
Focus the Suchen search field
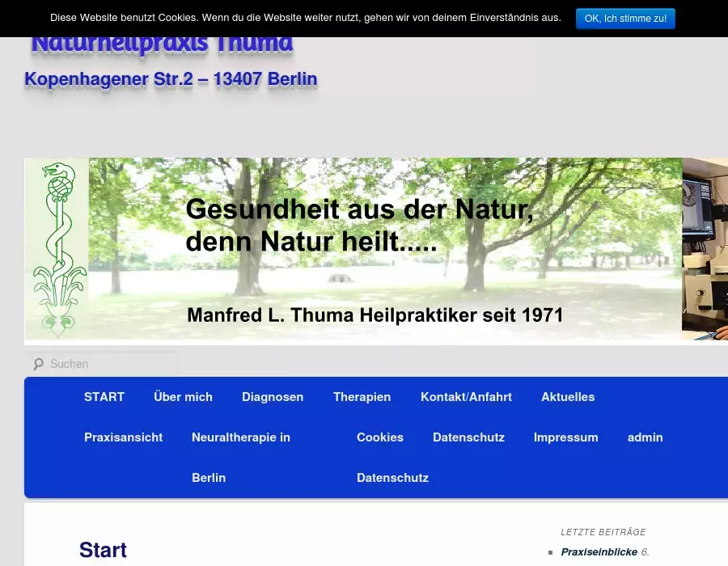coord(109,365)
